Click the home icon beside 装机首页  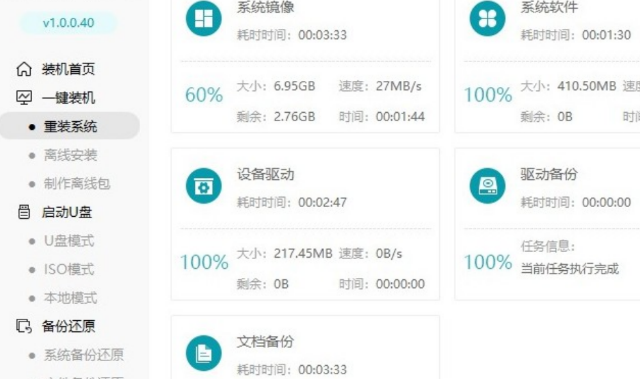pyautogui.click(x=24, y=69)
